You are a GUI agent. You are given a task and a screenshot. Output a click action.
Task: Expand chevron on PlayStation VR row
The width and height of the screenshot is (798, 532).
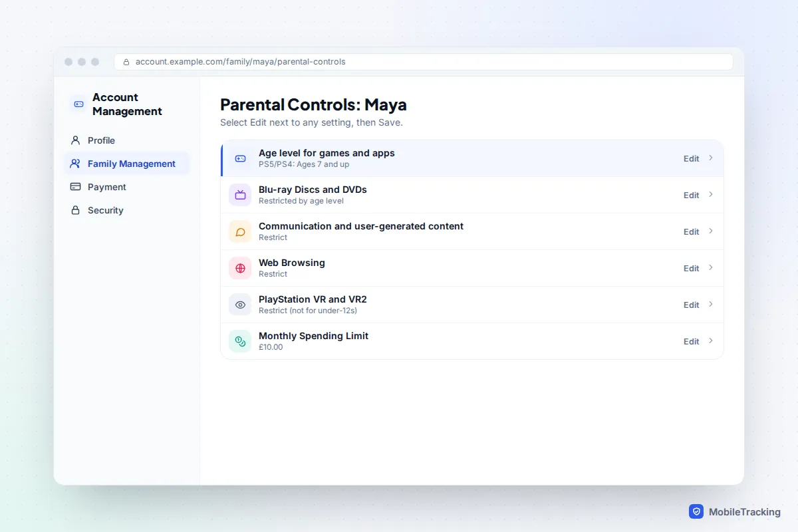[711, 305]
